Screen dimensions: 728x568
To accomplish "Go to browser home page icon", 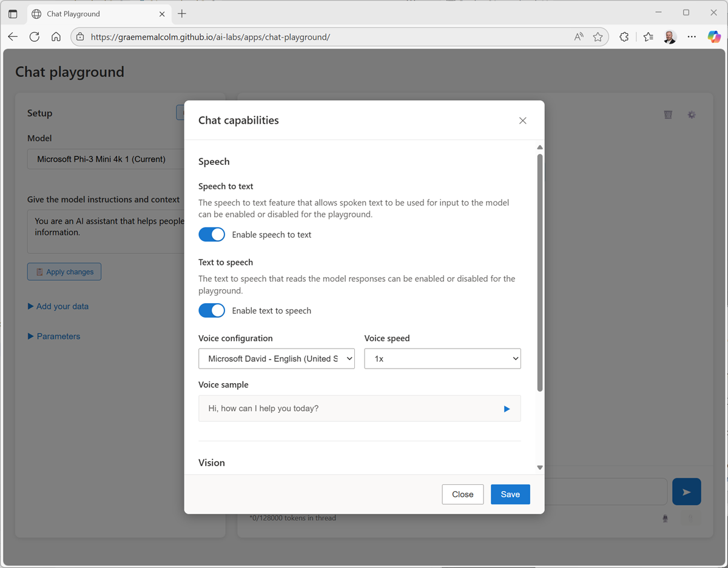I will [x=56, y=37].
